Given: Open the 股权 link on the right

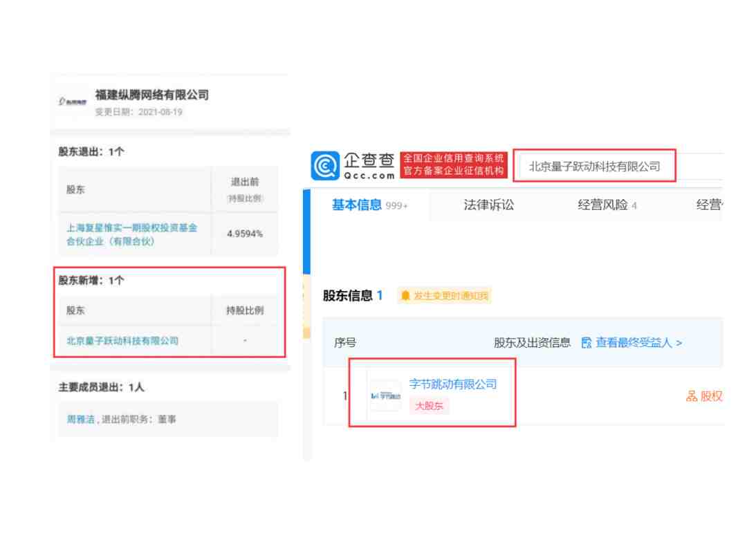Looking at the screenshot, I should 711,395.
